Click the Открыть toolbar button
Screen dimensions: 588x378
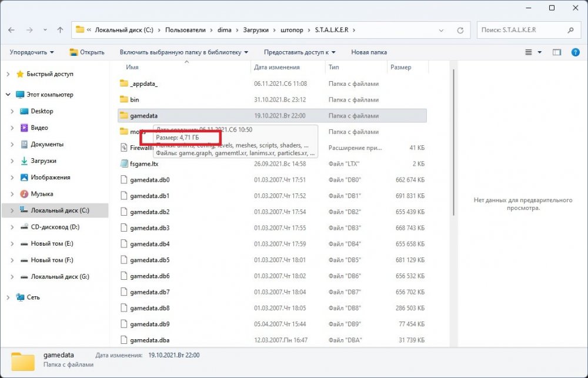pos(86,52)
